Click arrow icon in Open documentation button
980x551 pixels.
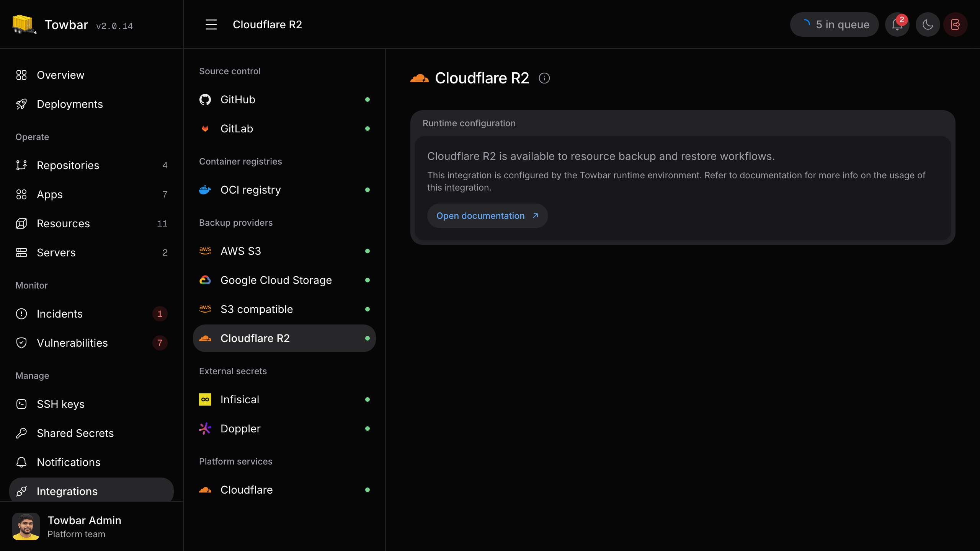(535, 216)
